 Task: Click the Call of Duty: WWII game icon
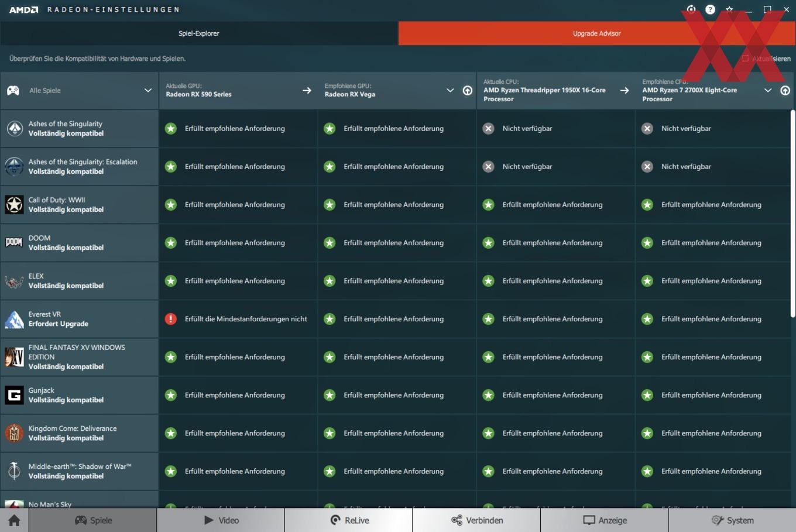tap(14, 204)
